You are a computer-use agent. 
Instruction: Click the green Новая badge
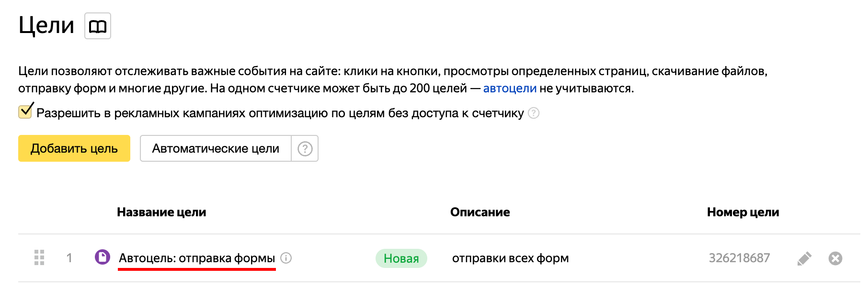[400, 258]
